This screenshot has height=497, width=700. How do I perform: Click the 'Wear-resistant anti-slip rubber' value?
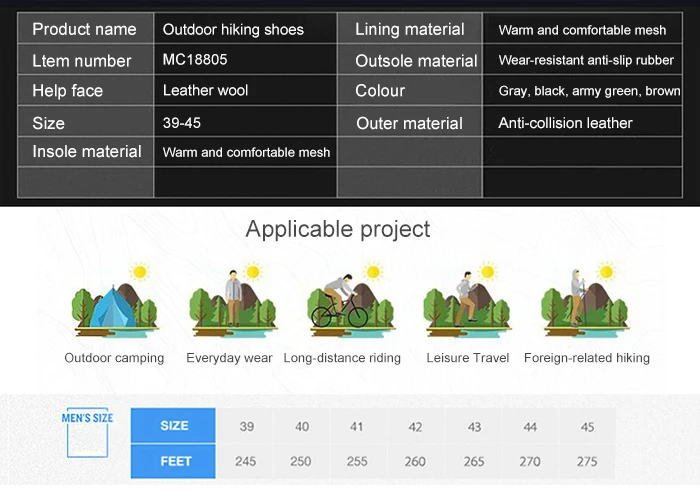click(x=586, y=60)
